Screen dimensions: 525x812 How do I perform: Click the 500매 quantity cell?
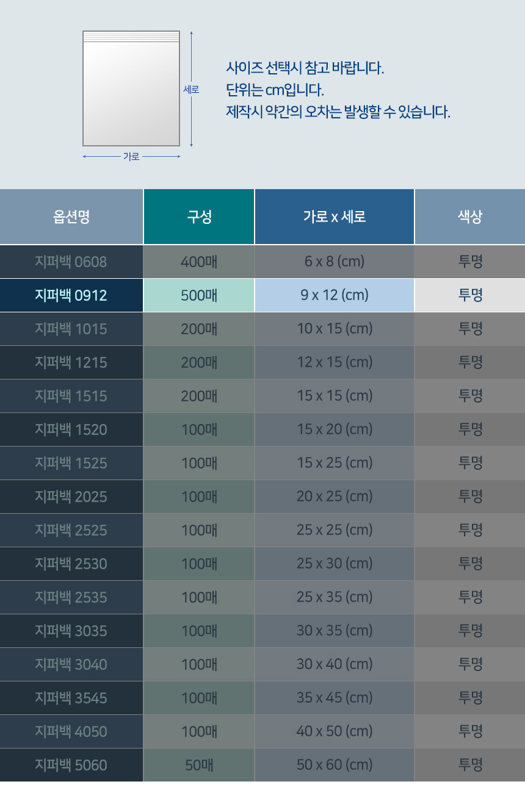click(x=199, y=295)
